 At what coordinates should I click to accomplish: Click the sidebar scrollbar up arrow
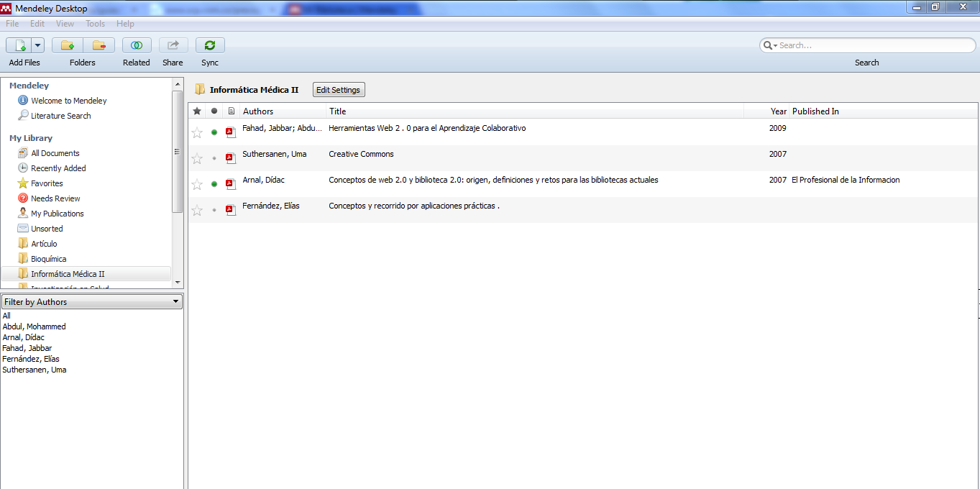(178, 84)
